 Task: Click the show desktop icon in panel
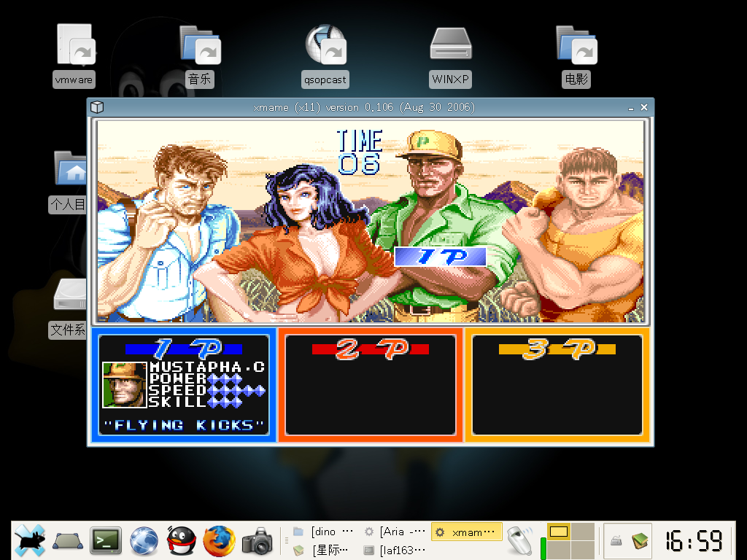pyautogui.click(x=68, y=540)
